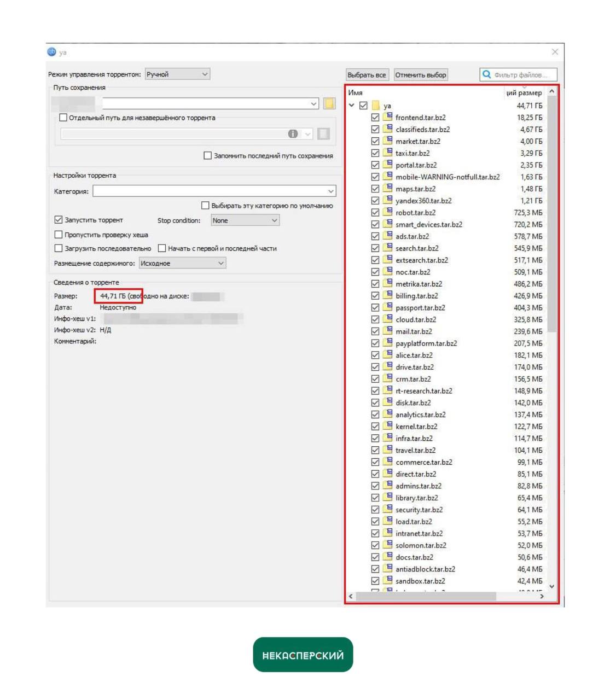Select the antiadblock.tar.bz2 file row
Screen dimensions: 610x700
coord(446,569)
